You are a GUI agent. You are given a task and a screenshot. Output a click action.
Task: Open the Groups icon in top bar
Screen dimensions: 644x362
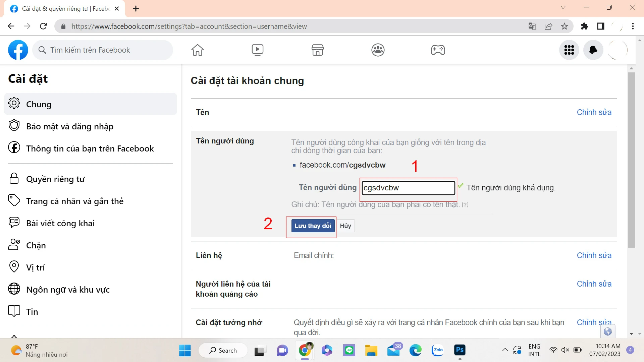tap(378, 50)
